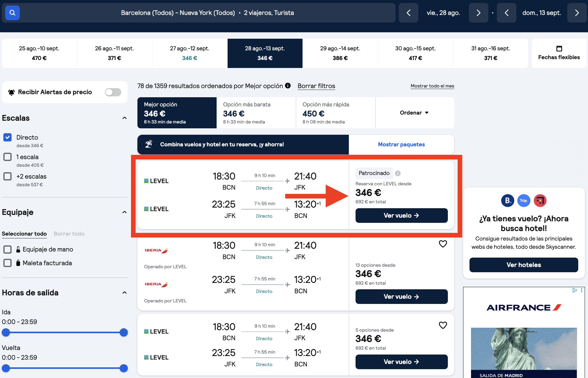Click the info icon next to Patrocinado
588x378 pixels.
398,173
